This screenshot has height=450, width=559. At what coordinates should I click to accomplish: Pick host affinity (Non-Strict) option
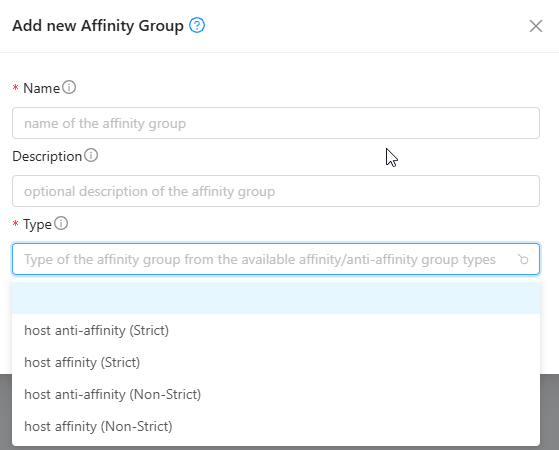coord(276,426)
